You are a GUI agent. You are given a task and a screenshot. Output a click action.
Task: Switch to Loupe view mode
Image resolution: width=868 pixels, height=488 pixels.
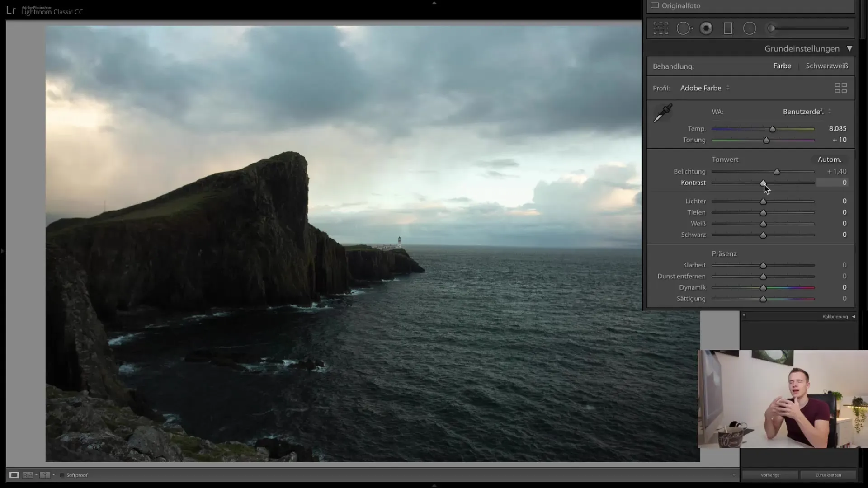14,475
